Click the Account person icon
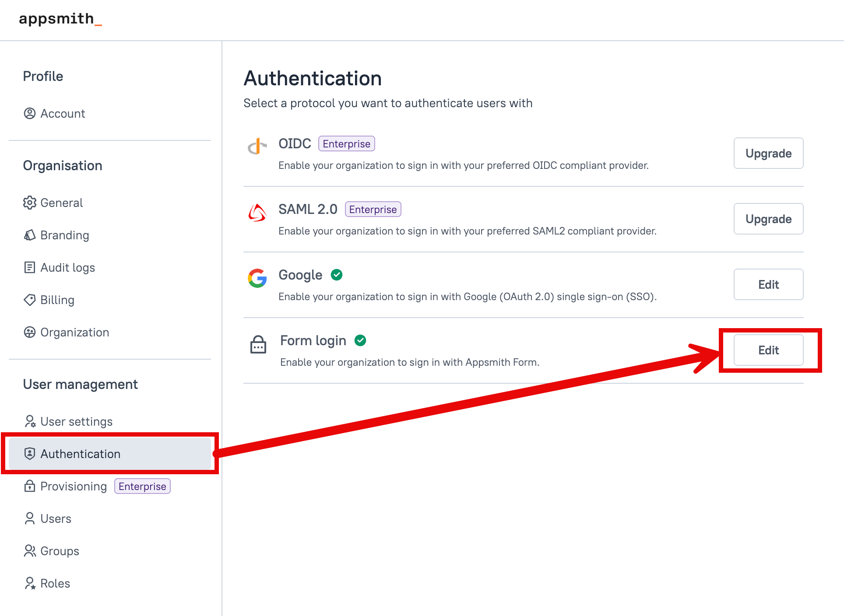Screen dimensions: 844x616 30,113
